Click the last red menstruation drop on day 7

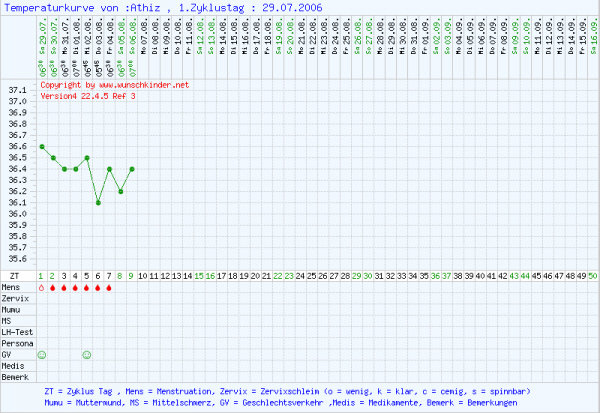[109, 288]
